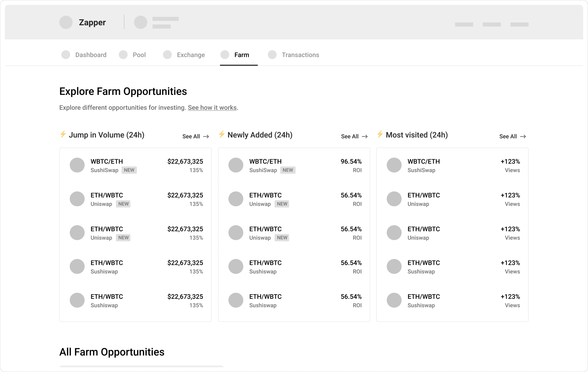This screenshot has width=588, height=372.
Task: Click the Dashboard tab icon
Action: (66, 55)
